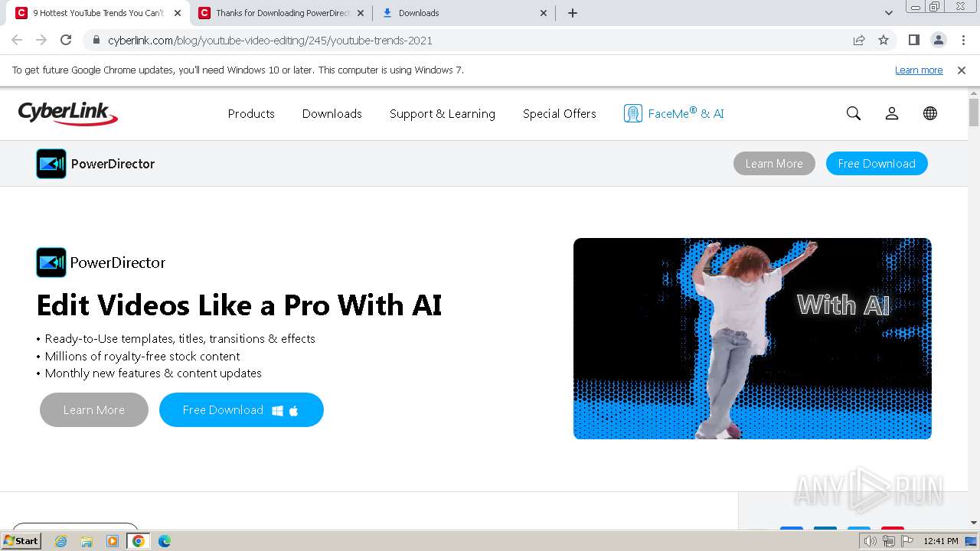The width and height of the screenshot is (980, 551).
Task: Click the With AI promo video thumbnail
Action: (x=753, y=338)
